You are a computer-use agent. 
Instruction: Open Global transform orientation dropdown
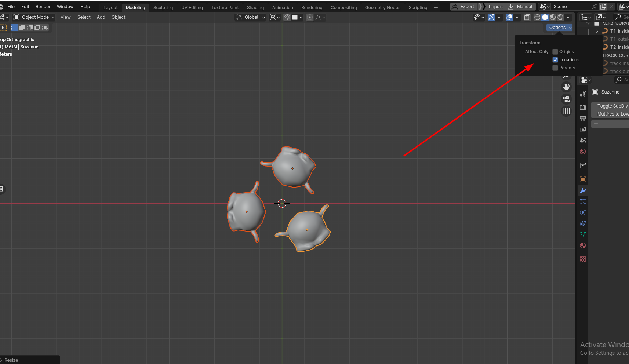click(250, 17)
